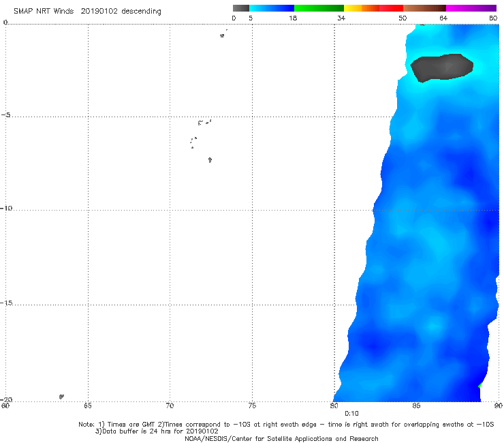Click the note '3)Data buffer is 24 hrs for 20190102'
Screen dimensions: 504x443
pyautogui.click(x=157, y=431)
